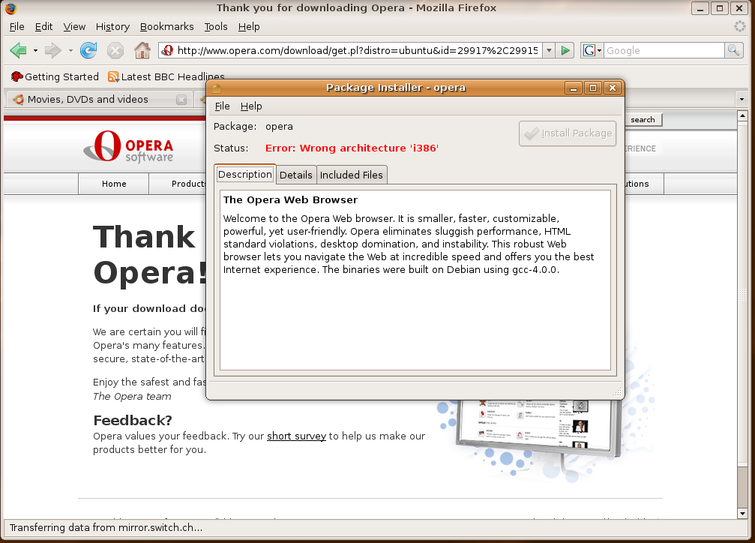Image resolution: width=755 pixels, height=543 pixels.
Task: Open Firefox History menu
Action: click(x=113, y=26)
